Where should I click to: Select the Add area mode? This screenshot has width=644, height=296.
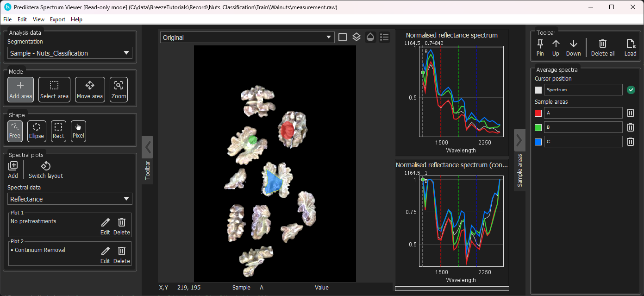coord(20,89)
